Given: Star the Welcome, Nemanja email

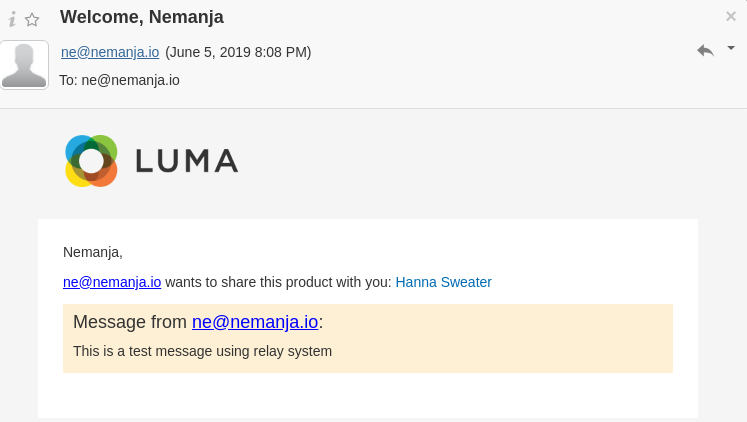Looking at the screenshot, I should click(x=32, y=19).
